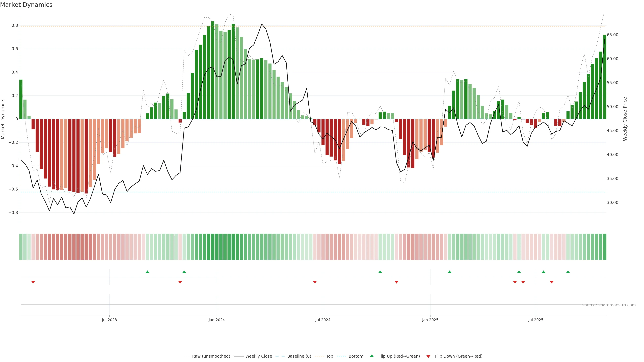Select the rightmost red flip-down marker
This screenshot has width=644, height=362.
click(551, 282)
